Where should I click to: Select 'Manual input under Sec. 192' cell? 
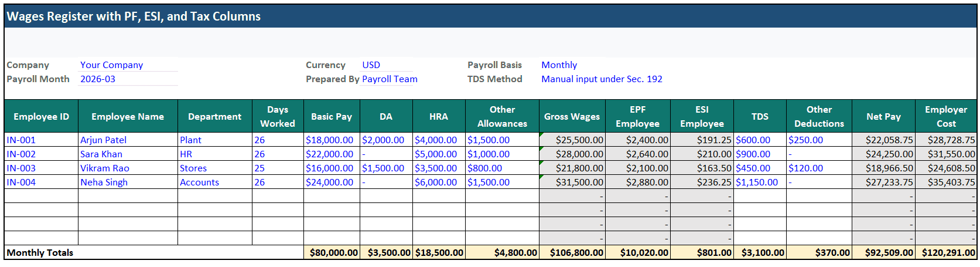pos(602,79)
